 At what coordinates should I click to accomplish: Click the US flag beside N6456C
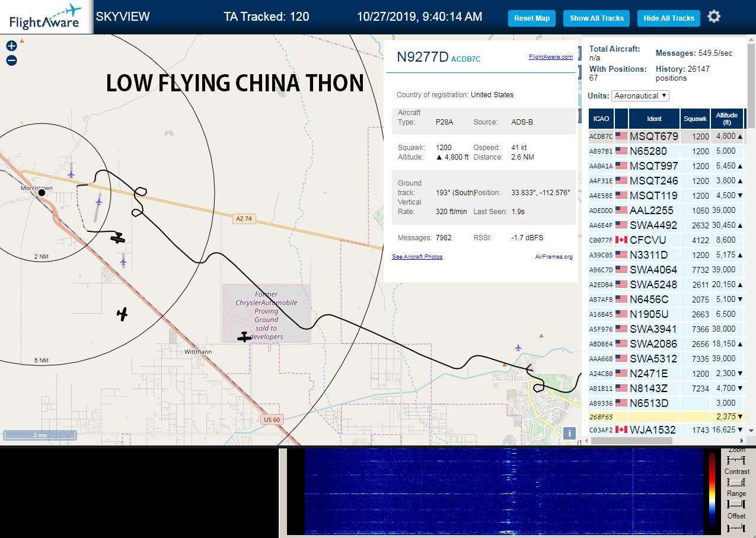click(621, 300)
